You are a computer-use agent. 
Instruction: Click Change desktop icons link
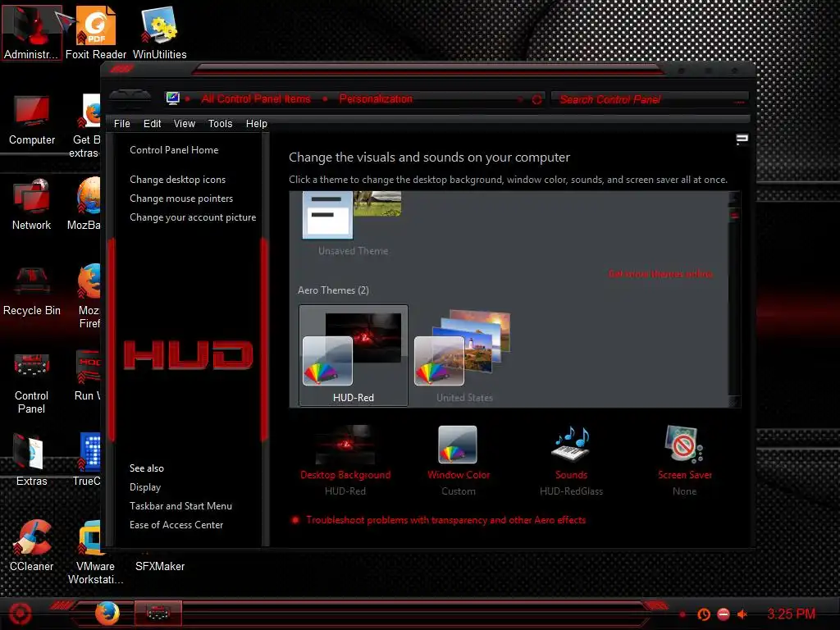177,180
